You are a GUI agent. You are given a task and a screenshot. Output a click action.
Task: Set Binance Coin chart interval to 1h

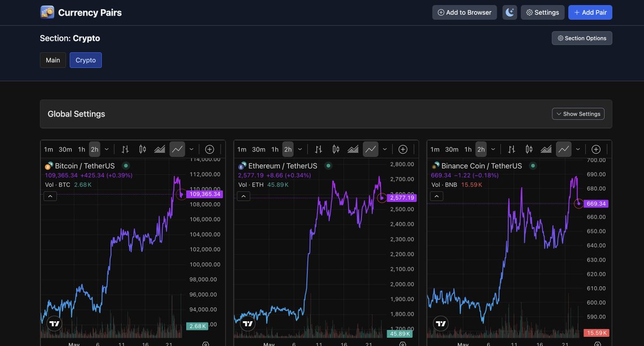[468, 149]
